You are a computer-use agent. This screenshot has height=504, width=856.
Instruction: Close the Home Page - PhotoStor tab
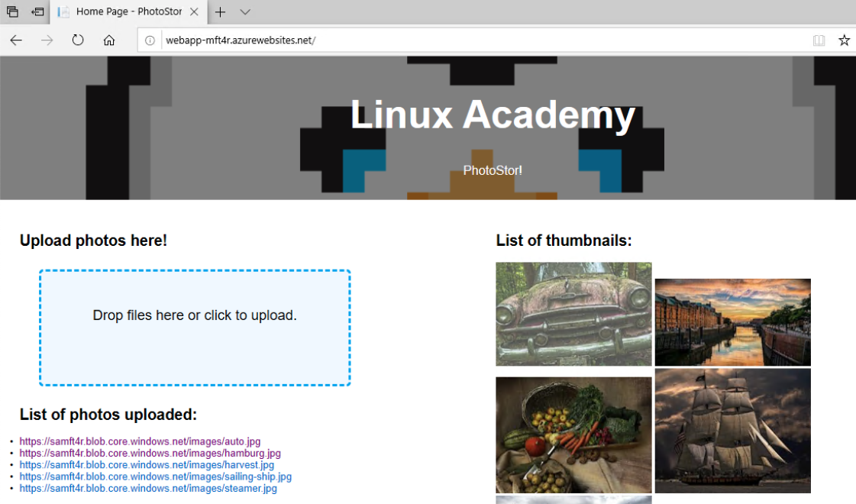point(194,11)
